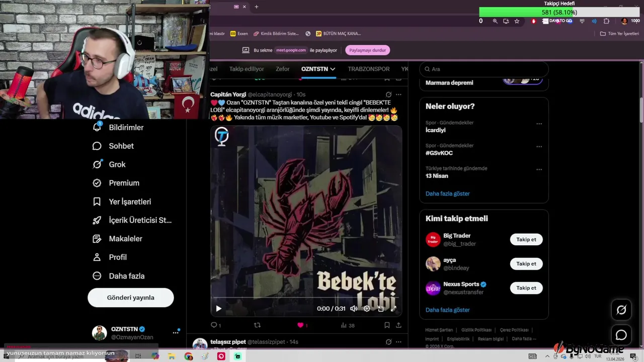Open more options for #GSvKOC trend

[x=539, y=147]
